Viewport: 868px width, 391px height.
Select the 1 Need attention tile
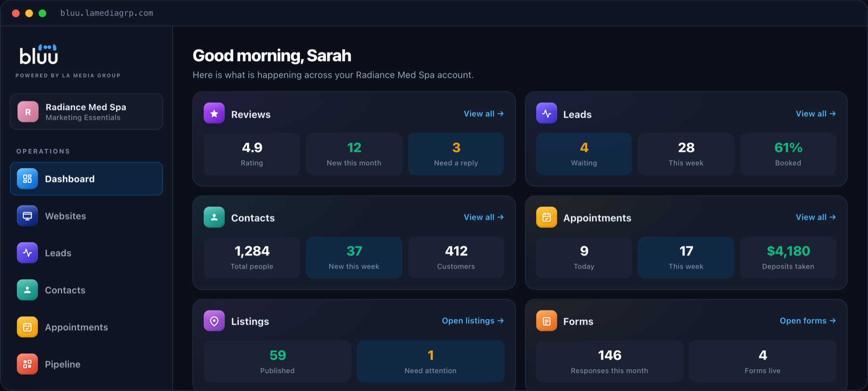pos(431,361)
